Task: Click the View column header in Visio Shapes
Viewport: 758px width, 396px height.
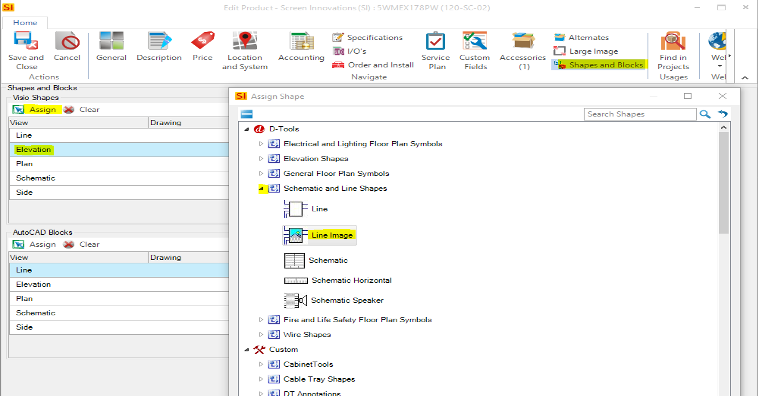Action: (78, 123)
